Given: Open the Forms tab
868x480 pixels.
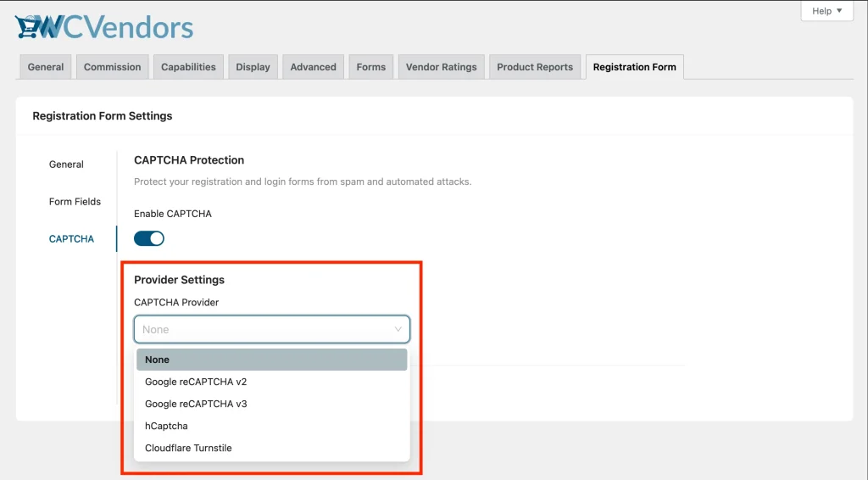Looking at the screenshot, I should click(x=371, y=67).
